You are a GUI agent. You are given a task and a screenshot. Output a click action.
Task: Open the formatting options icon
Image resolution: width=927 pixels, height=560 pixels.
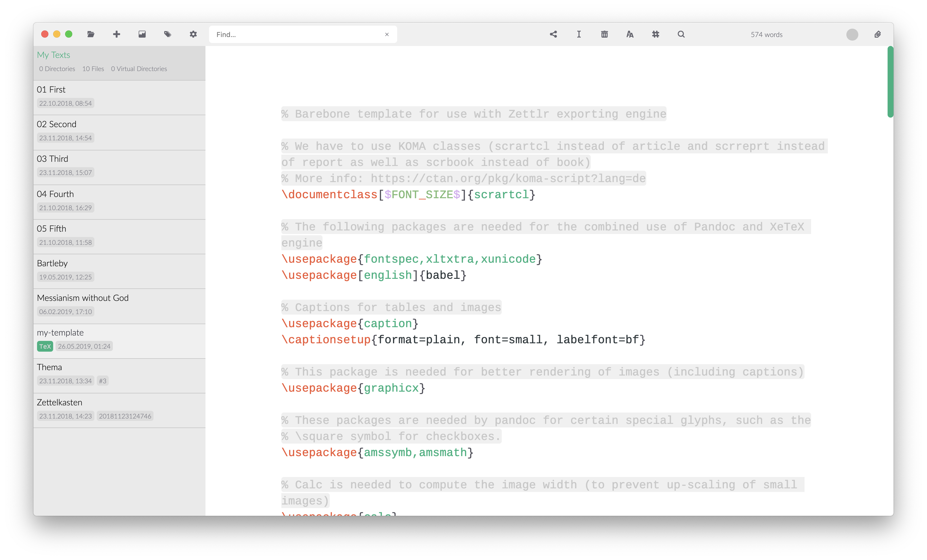(630, 34)
